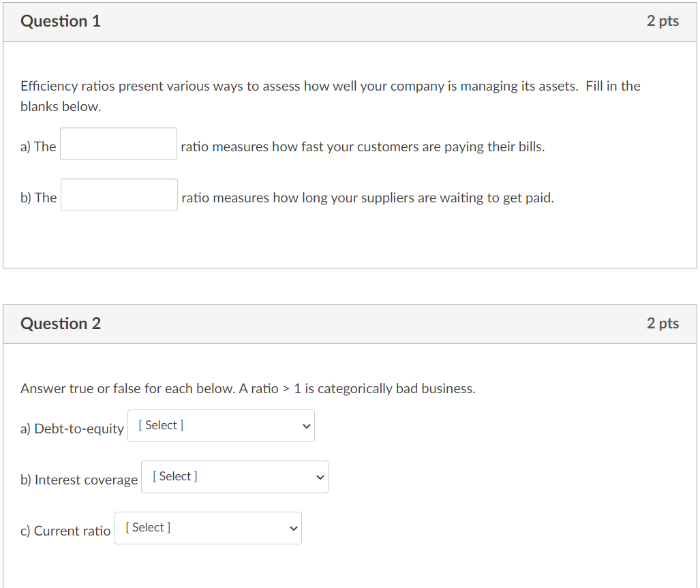Open the Debt-to-equity Select dropdown
This screenshot has height=588, width=700.
(x=221, y=426)
